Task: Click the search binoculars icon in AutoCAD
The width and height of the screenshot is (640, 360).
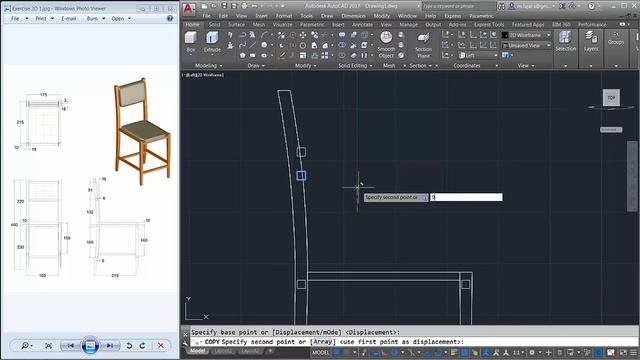Action: (x=501, y=6)
